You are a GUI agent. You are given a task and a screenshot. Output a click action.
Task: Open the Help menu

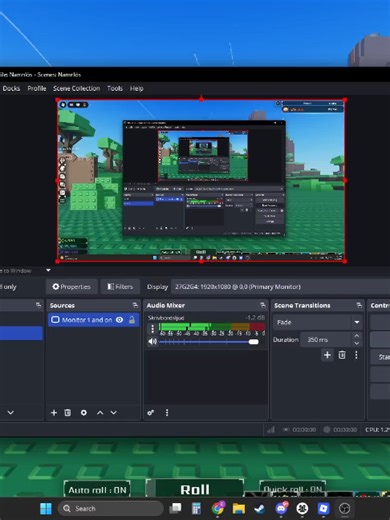pos(136,88)
